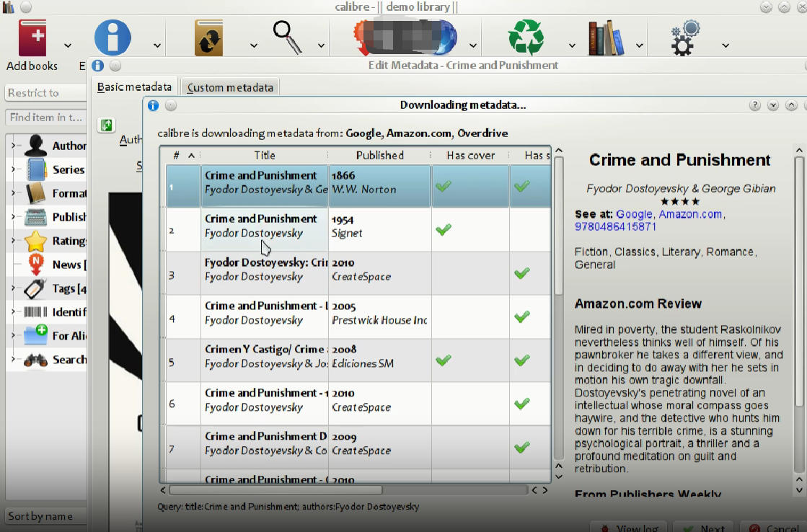Screen dimensions: 807x532
Task: Open the dropdown arrow beside the info icon
Action: [157, 45]
